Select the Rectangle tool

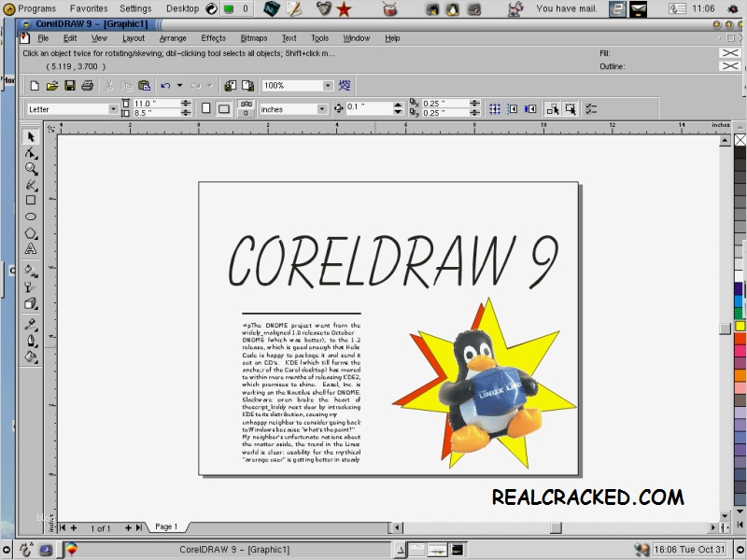pos(31,201)
